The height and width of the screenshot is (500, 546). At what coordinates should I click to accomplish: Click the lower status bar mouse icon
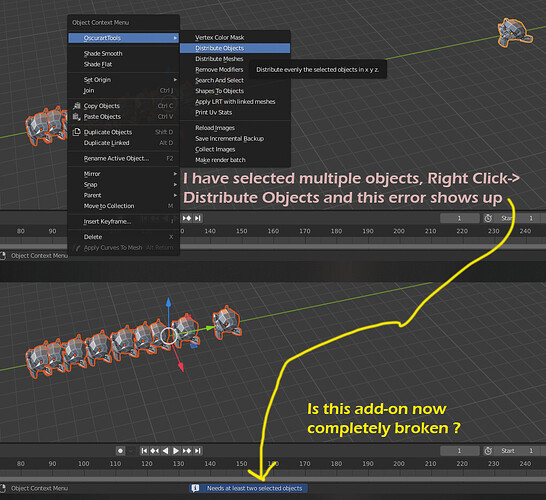tap(3, 488)
